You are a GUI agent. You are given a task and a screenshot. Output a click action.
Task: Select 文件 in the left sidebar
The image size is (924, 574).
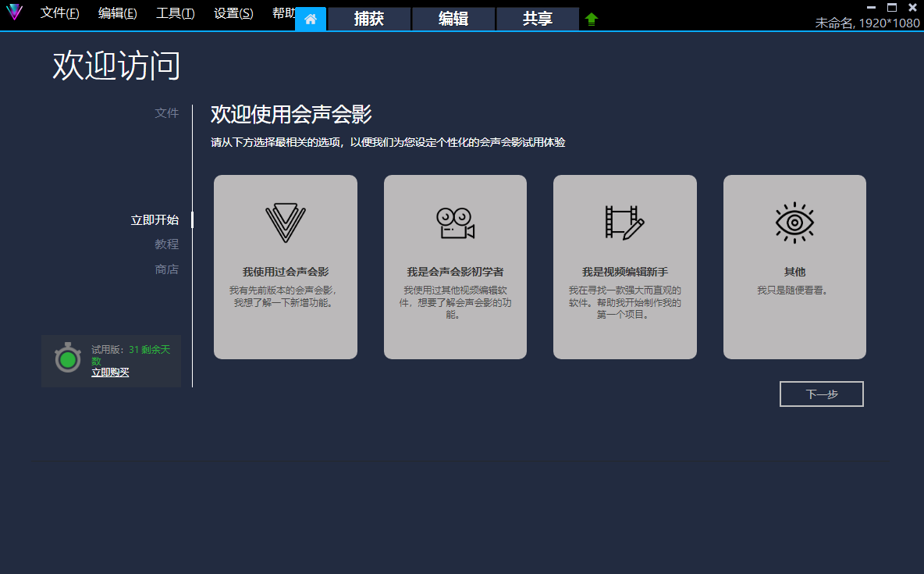coord(167,113)
